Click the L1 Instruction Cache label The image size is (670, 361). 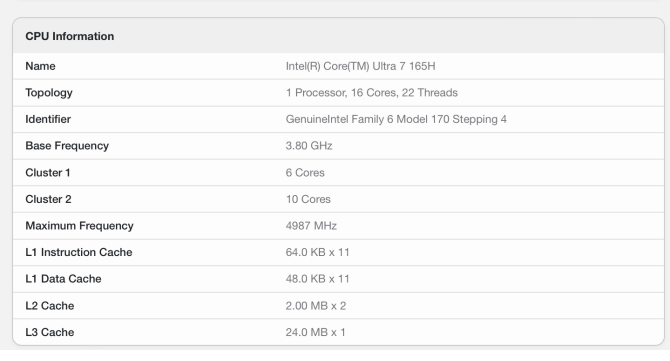tap(79, 252)
